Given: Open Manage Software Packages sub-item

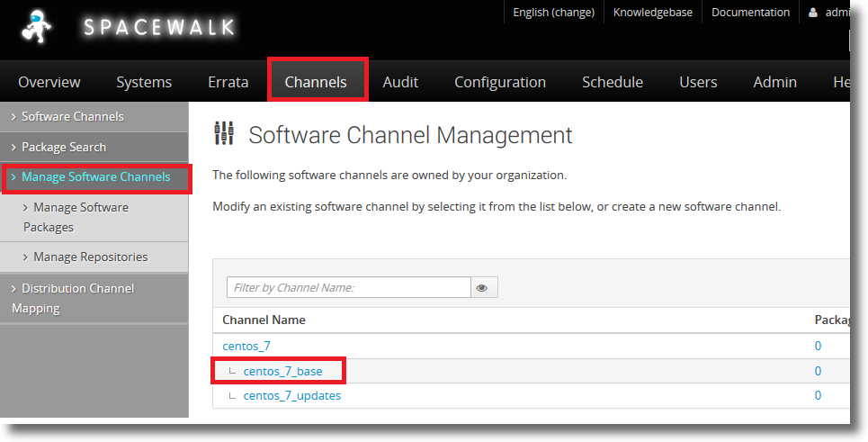Looking at the screenshot, I should [x=76, y=217].
